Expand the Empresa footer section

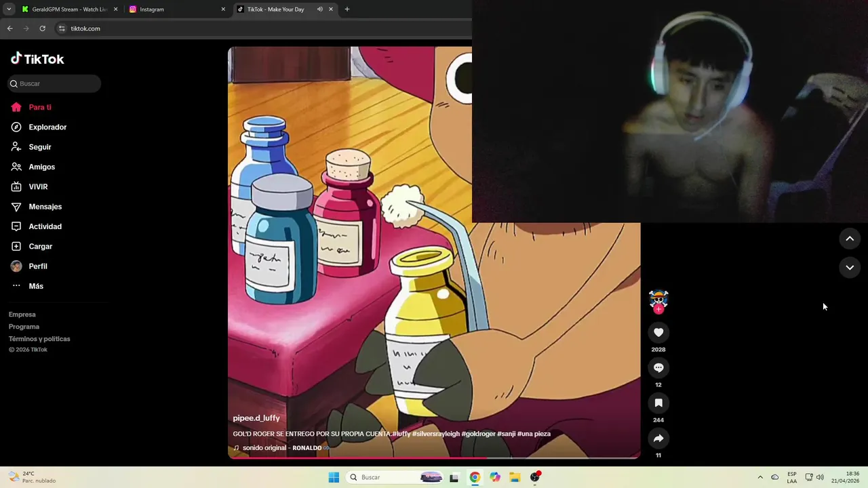[x=22, y=314]
